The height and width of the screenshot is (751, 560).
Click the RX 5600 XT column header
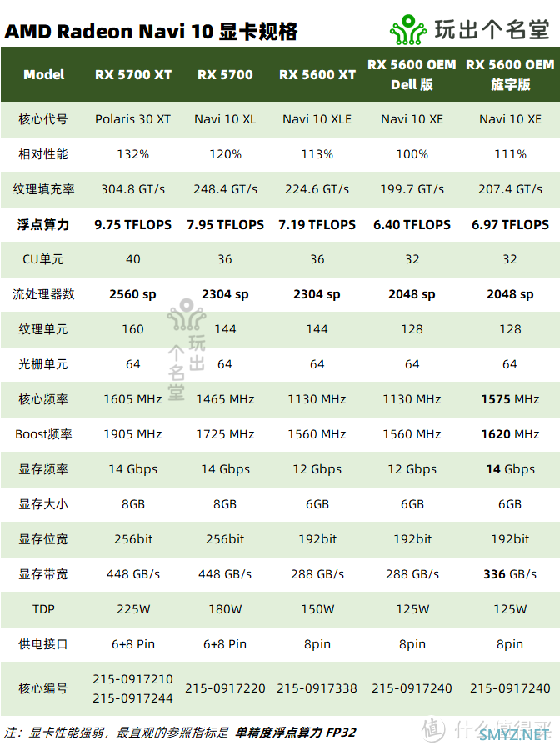coord(317,75)
